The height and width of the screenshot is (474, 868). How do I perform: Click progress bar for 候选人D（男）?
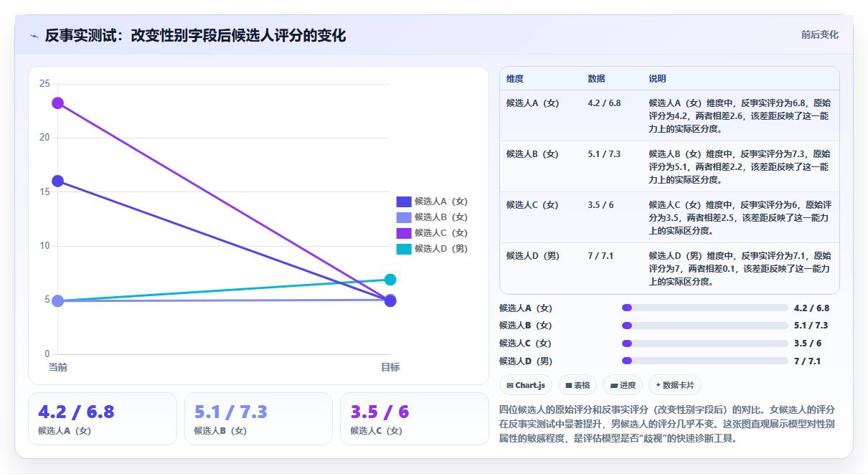705,361
